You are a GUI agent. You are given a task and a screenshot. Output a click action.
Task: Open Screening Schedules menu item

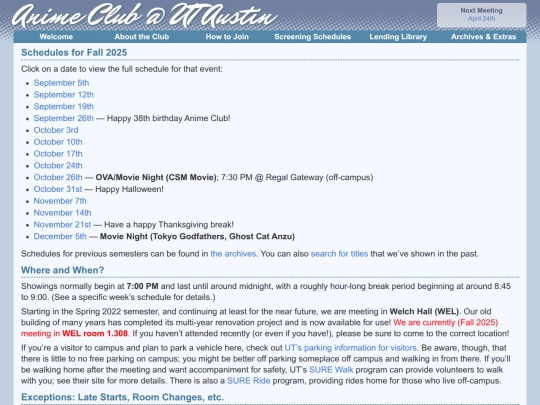pos(312,37)
